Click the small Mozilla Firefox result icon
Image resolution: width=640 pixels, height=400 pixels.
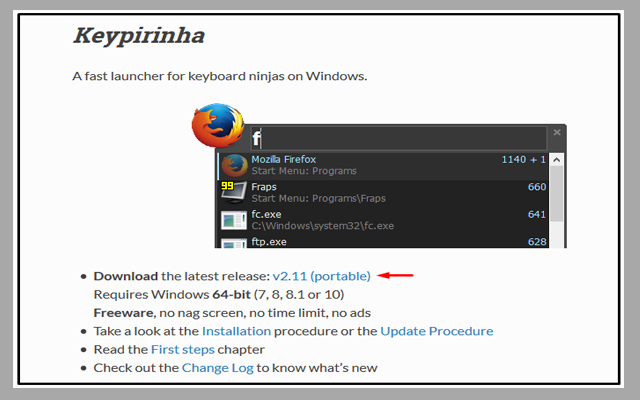click(x=234, y=165)
